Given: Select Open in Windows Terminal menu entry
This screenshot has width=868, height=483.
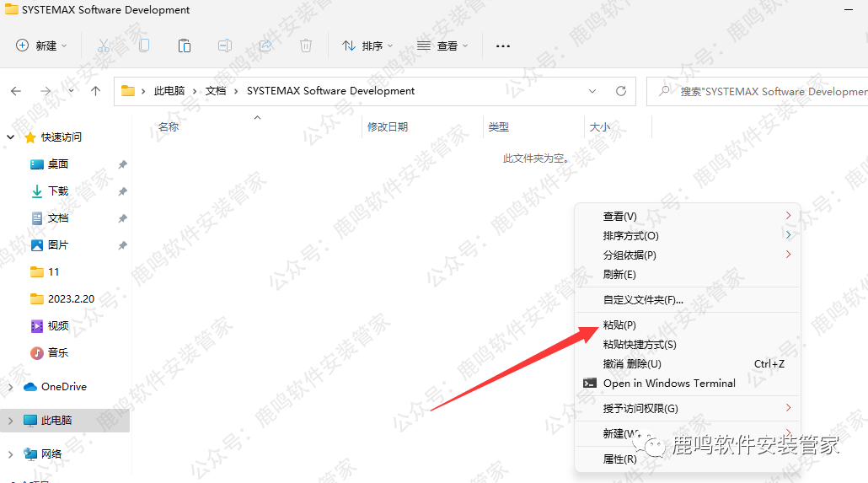Looking at the screenshot, I should coord(669,383).
